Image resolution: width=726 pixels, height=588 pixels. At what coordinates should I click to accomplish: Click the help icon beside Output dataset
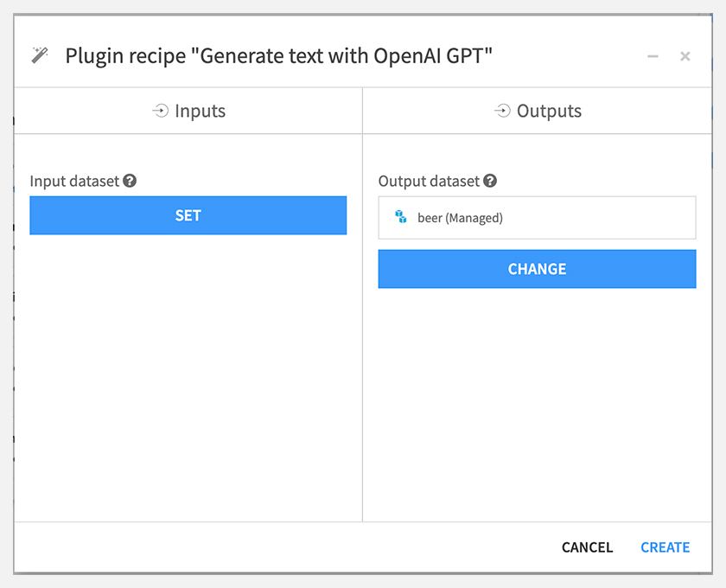click(490, 181)
